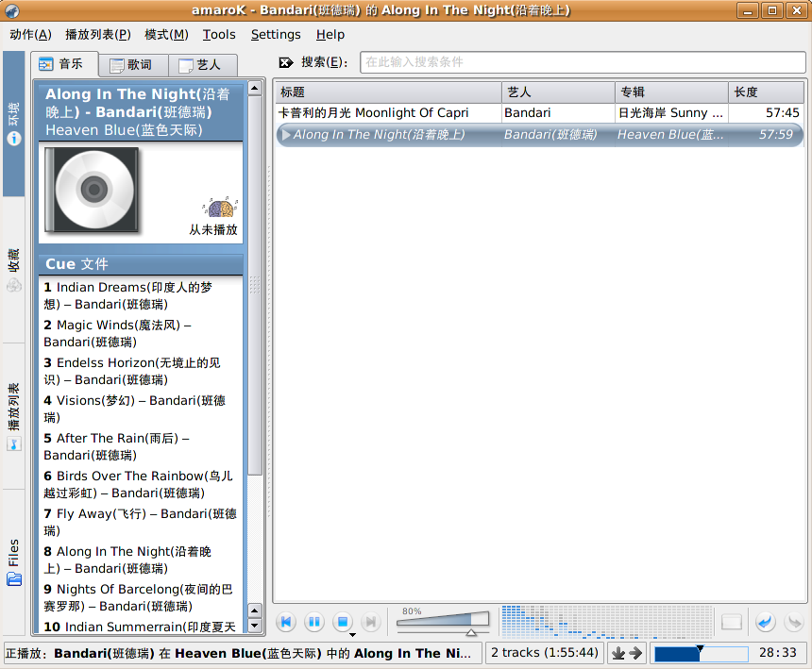Click the 日光海岸 Sunny album cell
The width and height of the screenshot is (812, 669).
(x=670, y=113)
